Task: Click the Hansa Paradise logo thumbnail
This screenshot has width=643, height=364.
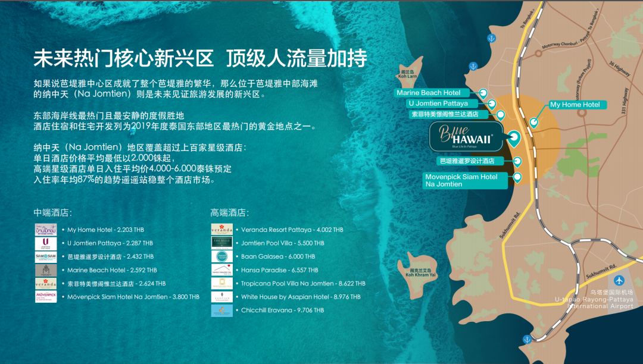Action: [222, 270]
